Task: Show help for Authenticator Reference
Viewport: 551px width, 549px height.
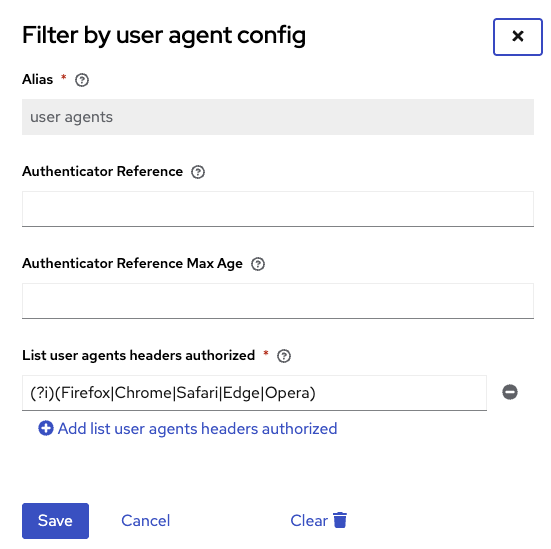Action: 198,172
